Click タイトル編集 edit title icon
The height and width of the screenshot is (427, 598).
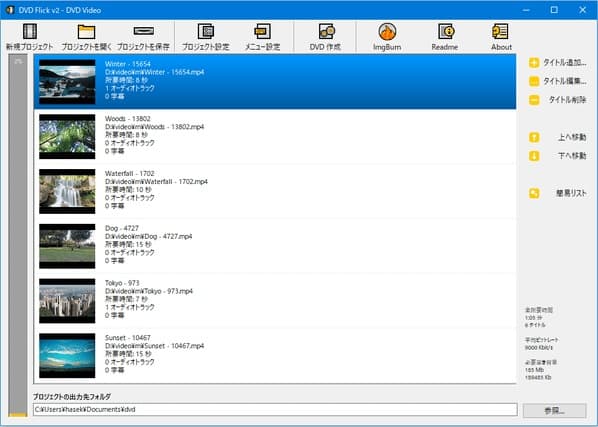pos(534,81)
